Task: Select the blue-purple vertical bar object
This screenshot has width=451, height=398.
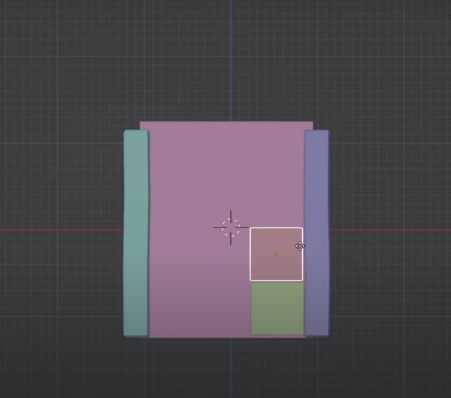Action: (x=317, y=233)
